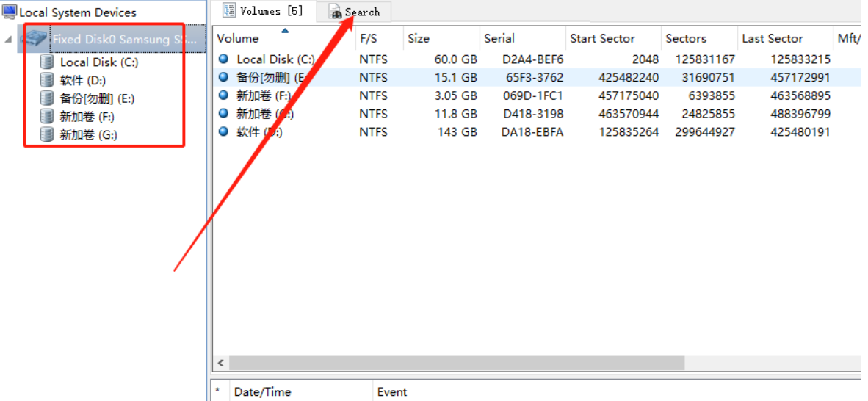
Task: Select Local Disk (C:) in device tree
Action: tap(99, 62)
